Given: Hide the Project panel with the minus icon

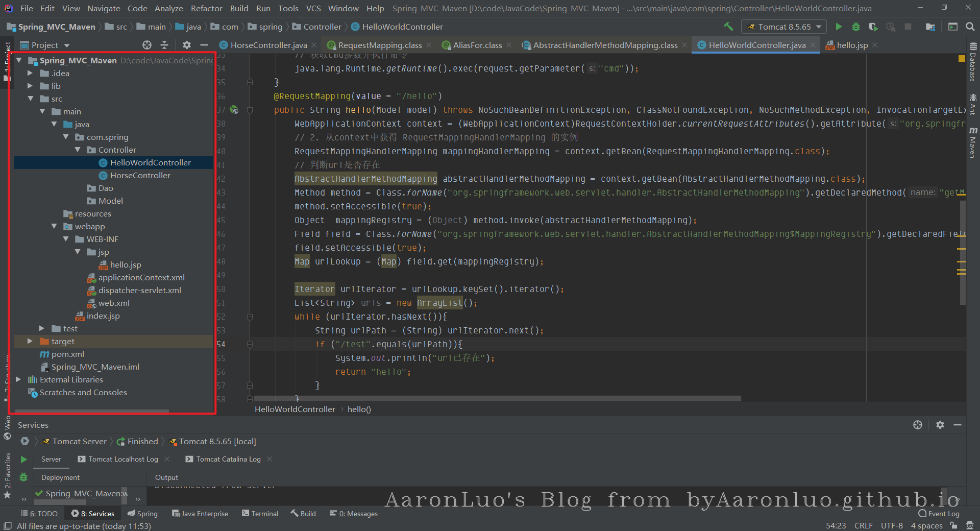Looking at the screenshot, I should click(204, 45).
